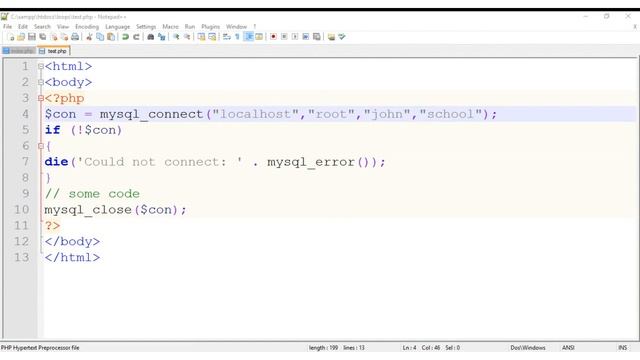This screenshot has height=360, width=640.
Task: Click the Paste clipboard icon
Action: pyautogui.click(x=111, y=37)
